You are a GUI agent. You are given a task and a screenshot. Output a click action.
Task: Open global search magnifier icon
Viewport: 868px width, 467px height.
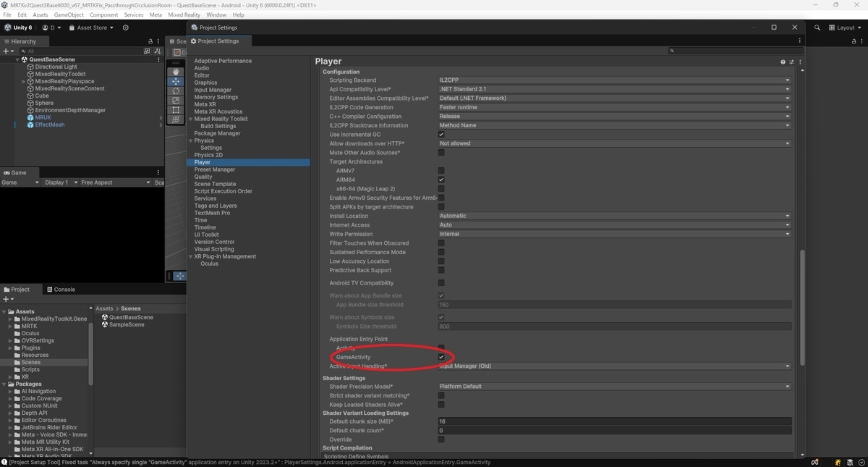(817, 28)
